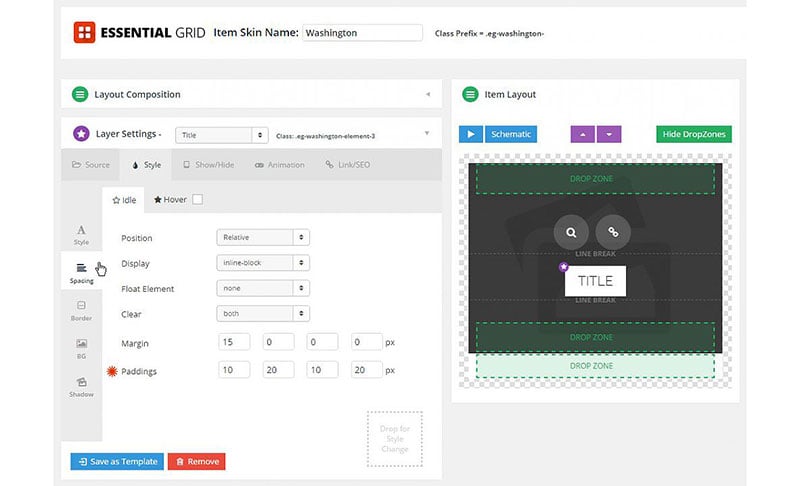800x486 pixels.
Task: Click the fourth Margin value field
Action: tap(366, 342)
